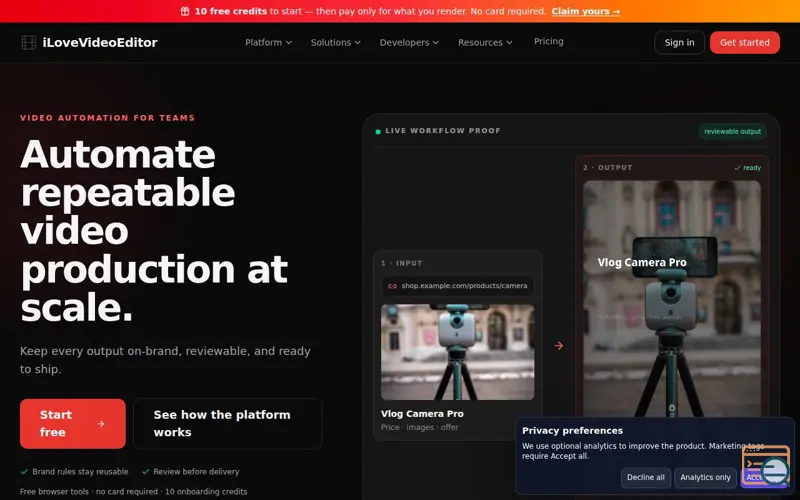Click the Free browser tools footnote line
The height and width of the screenshot is (500, 800).
[133, 492]
